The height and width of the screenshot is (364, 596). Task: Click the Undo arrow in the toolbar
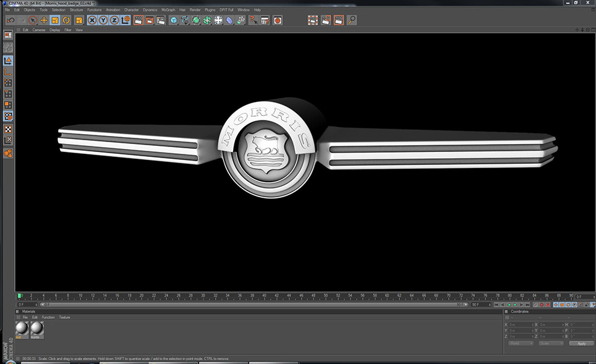(x=11, y=20)
